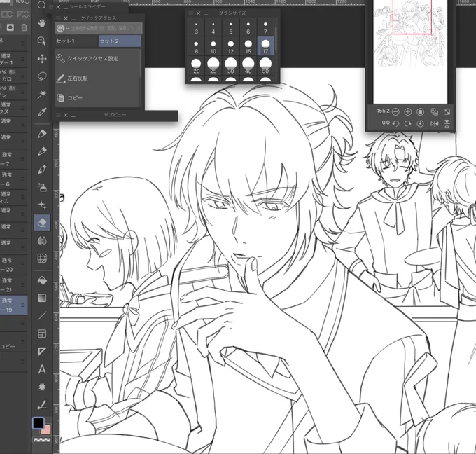The image size is (476, 454).
Task: Select the Figure straight line tool
Action: 42,316
